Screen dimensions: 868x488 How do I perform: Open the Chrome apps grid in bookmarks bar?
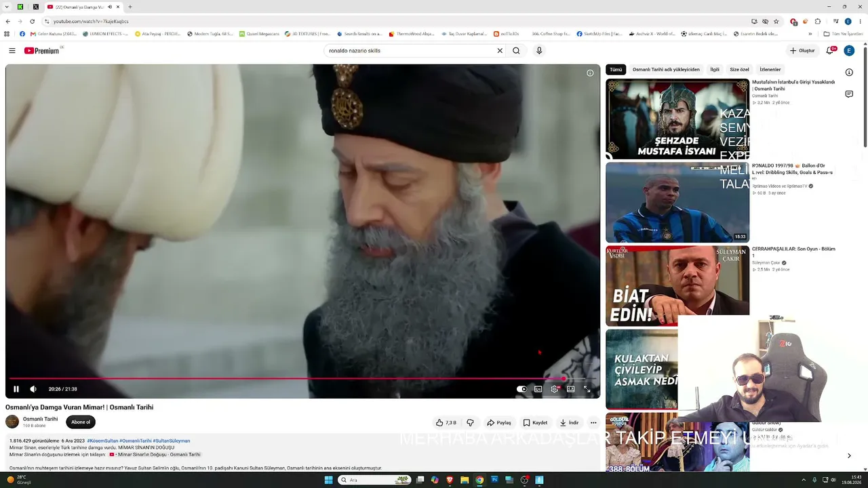7,34
